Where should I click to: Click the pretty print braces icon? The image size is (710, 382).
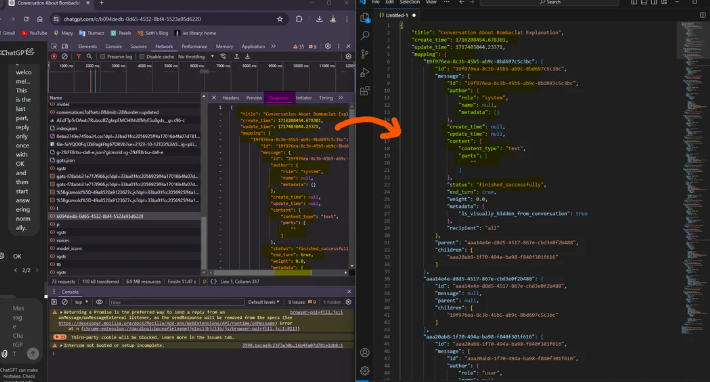(x=214, y=282)
